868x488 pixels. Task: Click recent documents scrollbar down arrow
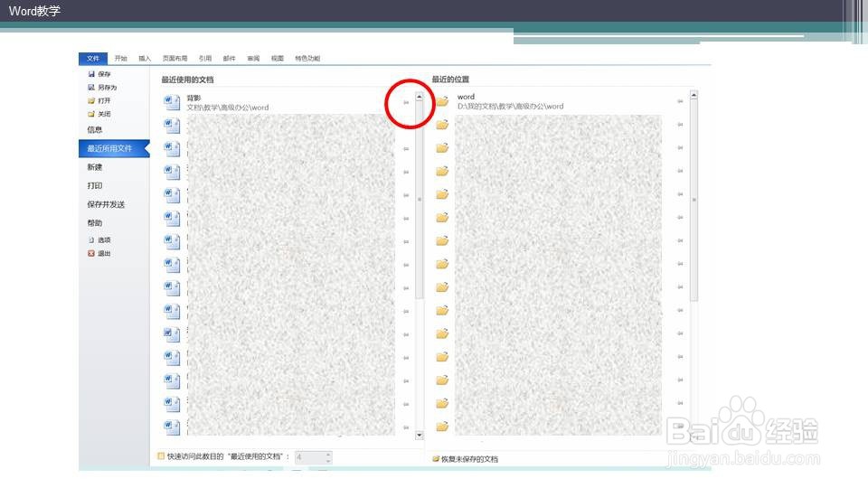click(419, 436)
